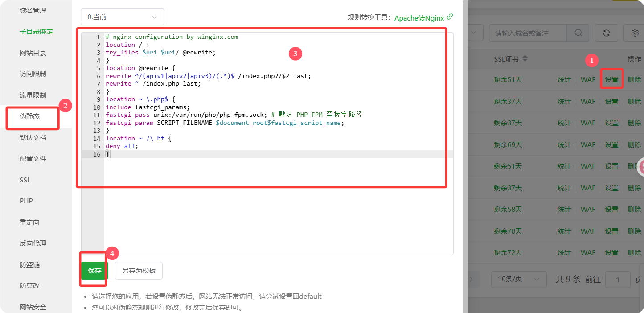644x313 pixels.
Task: Click the 前往 page number input field
Action: point(617,280)
